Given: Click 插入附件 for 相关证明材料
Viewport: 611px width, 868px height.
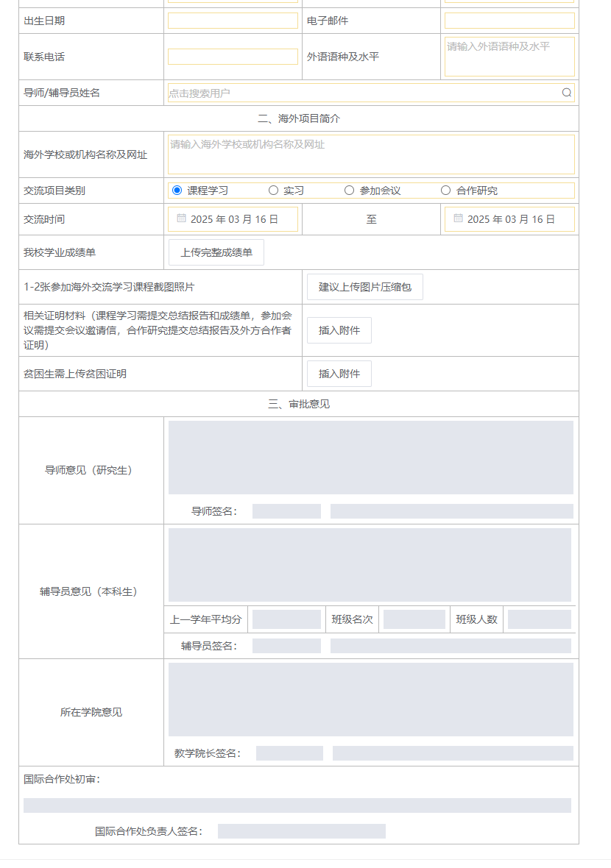Looking at the screenshot, I should click(339, 330).
